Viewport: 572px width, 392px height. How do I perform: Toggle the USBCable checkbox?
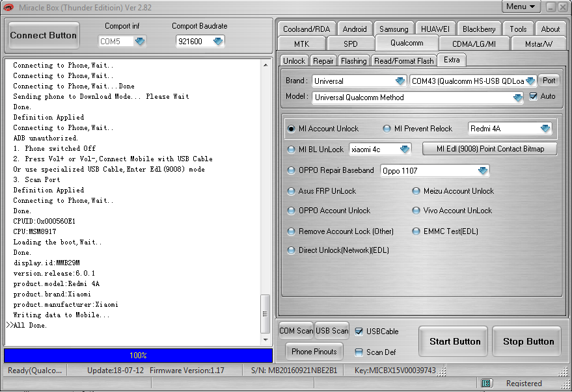click(x=359, y=331)
